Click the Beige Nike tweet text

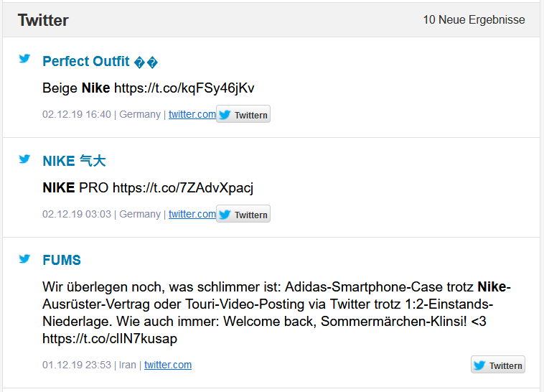click(148, 88)
